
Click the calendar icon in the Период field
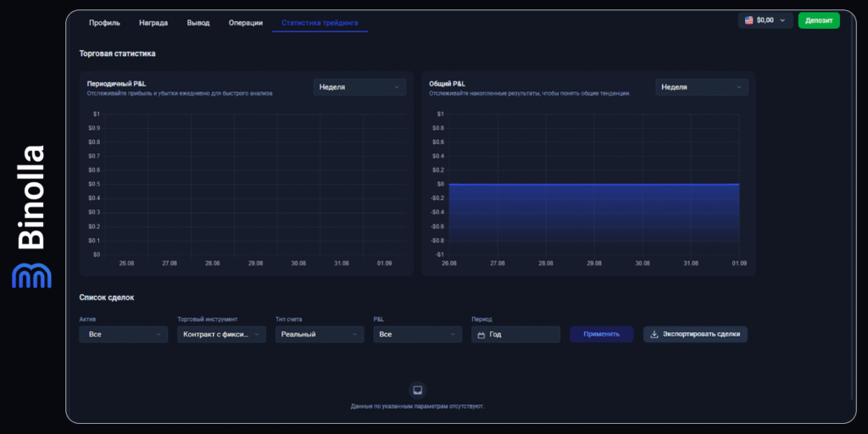481,335
